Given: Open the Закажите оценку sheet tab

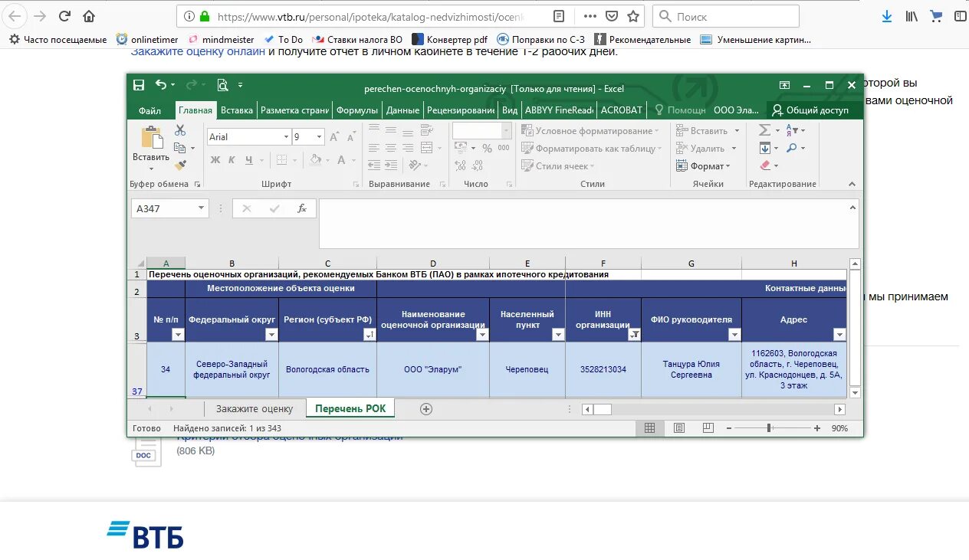Looking at the screenshot, I should click(255, 409).
